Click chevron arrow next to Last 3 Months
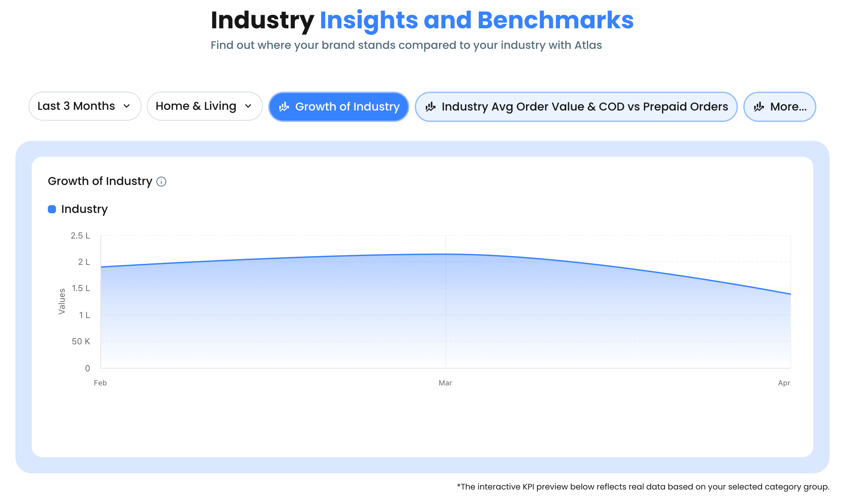This screenshot has width=843, height=504. coord(127,106)
